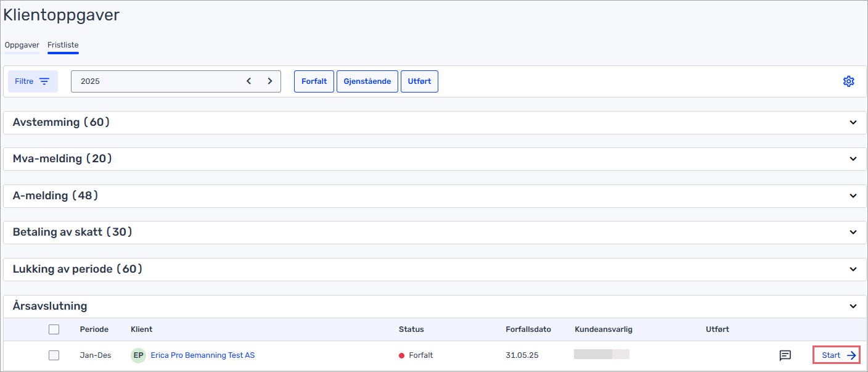
Task: Select all rows header checkbox
Action: 54,329
